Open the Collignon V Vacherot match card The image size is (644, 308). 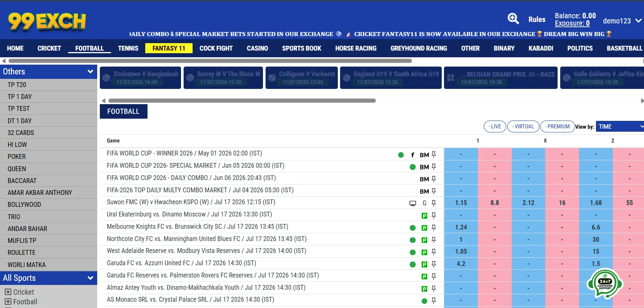302,78
